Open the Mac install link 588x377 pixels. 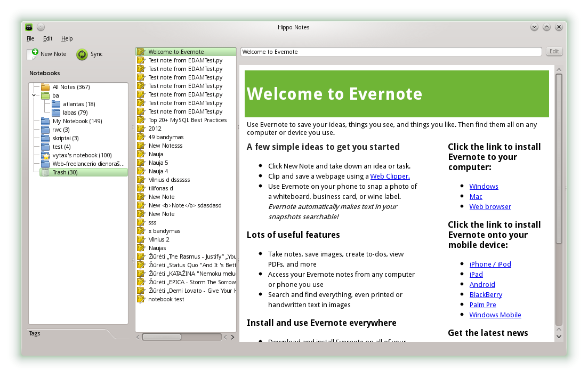(x=476, y=197)
